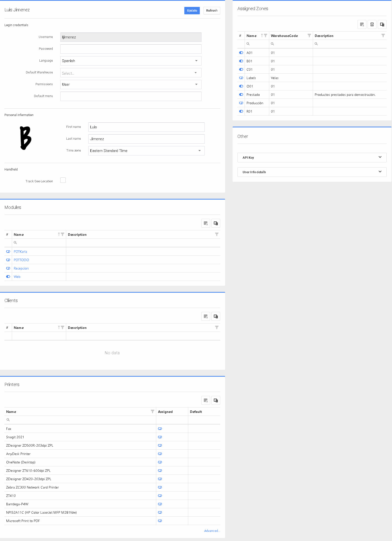Expand the User Info details section
392x541 pixels.
point(312,172)
